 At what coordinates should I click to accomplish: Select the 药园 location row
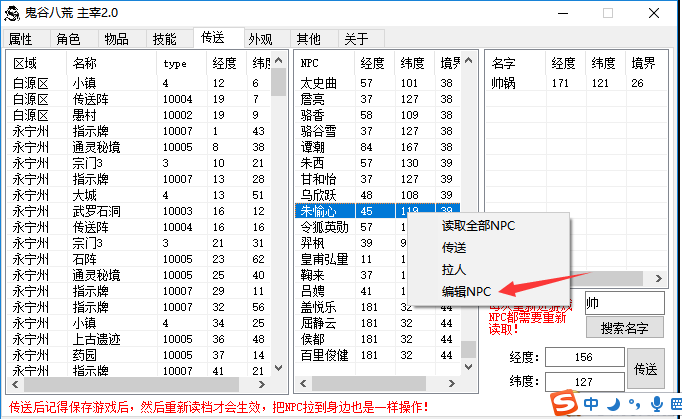pyautogui.click(x=139, y=355)
